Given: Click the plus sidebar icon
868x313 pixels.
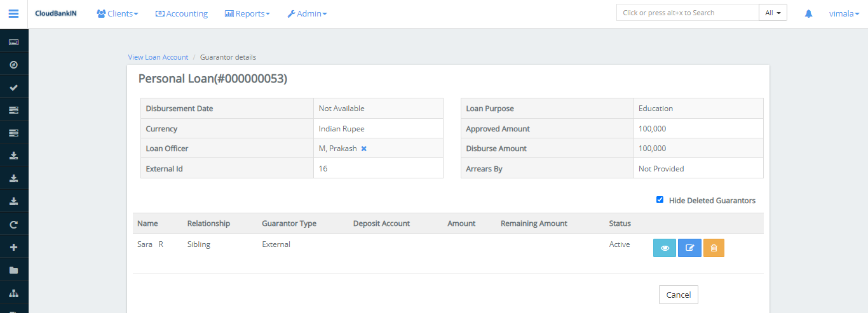Looking at the screenshot, I should 13,247.
